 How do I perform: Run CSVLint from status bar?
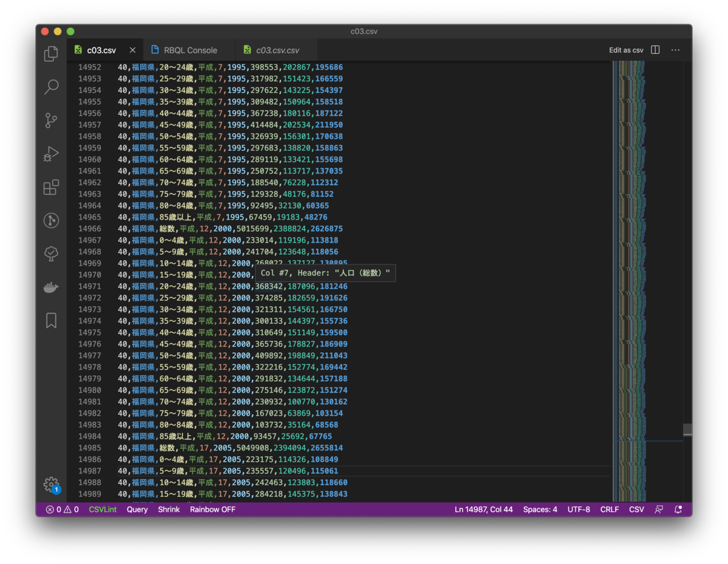pos(103,509)
